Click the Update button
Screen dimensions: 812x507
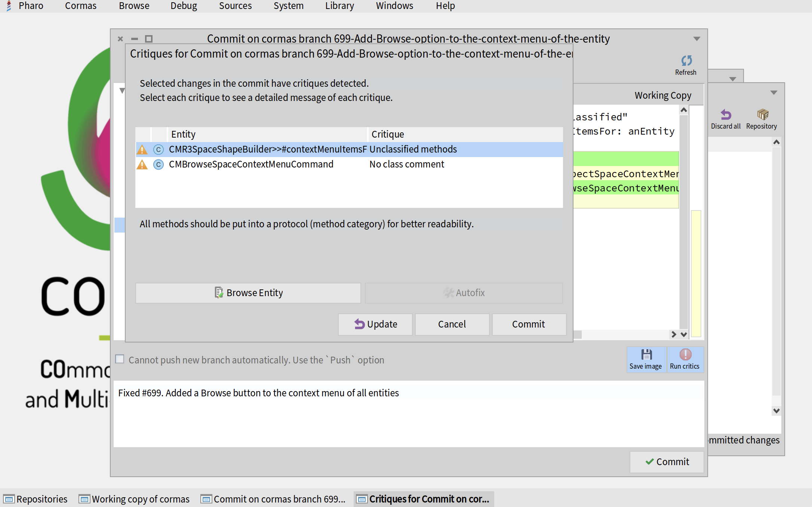pos(375,324)
